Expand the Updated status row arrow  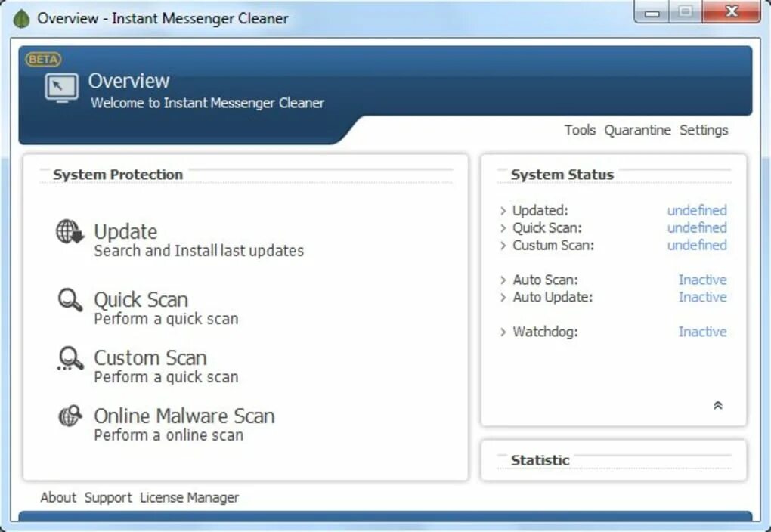503,211
